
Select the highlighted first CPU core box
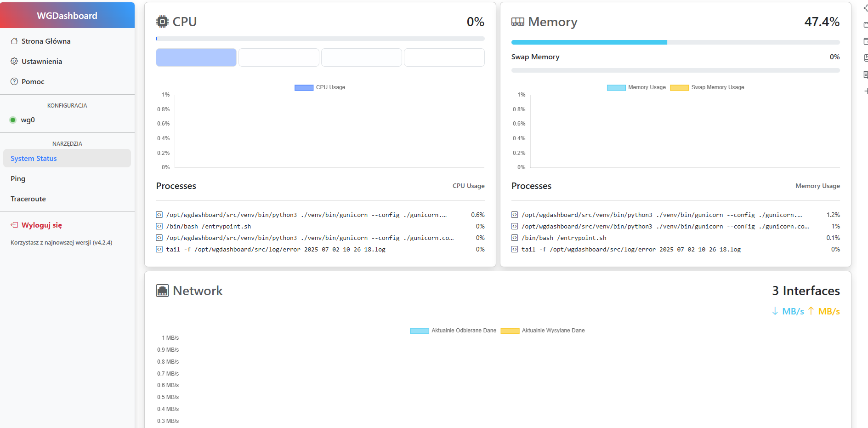point(196,57)
